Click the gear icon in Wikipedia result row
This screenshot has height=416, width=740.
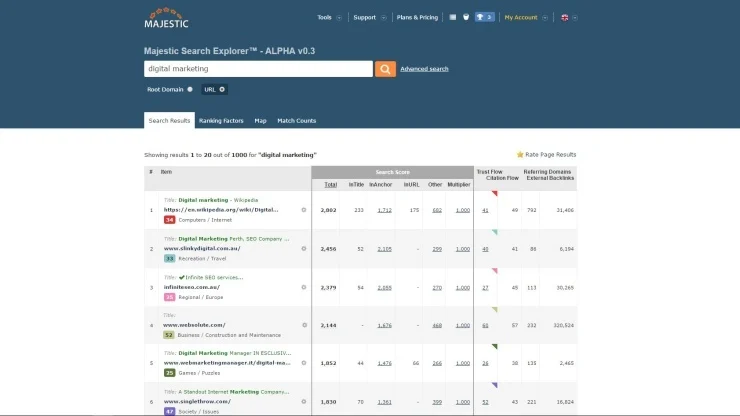304,210
